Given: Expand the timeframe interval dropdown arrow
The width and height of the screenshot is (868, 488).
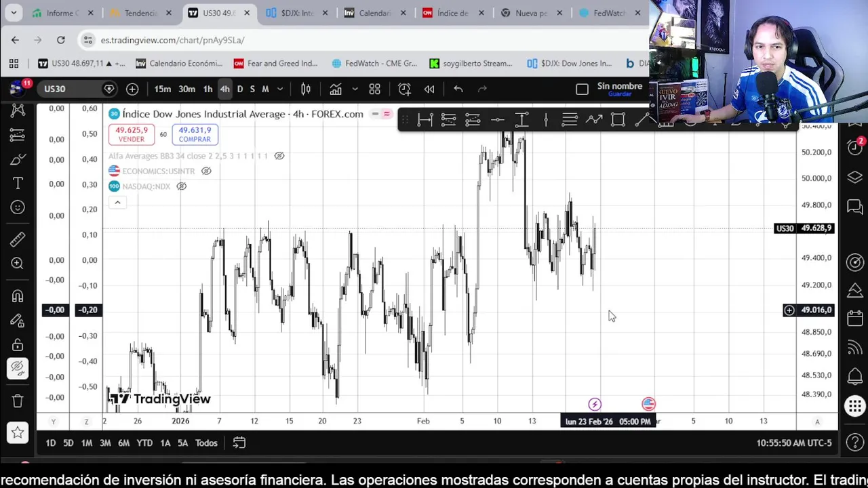Looking at the screenshot, I should click(279, 89).
